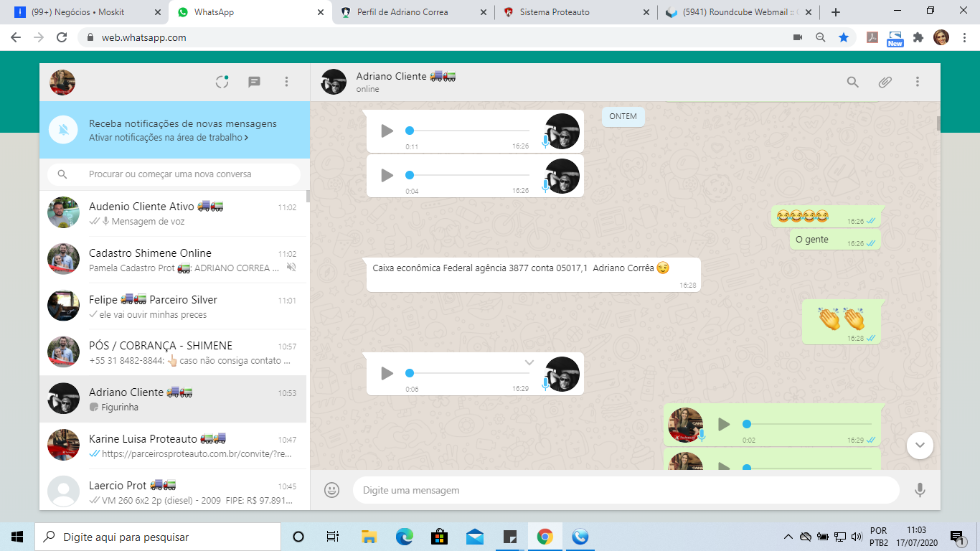Click the microphone to record voice message
The height and width of the screenshot is (551, 980).
[920, 490]
